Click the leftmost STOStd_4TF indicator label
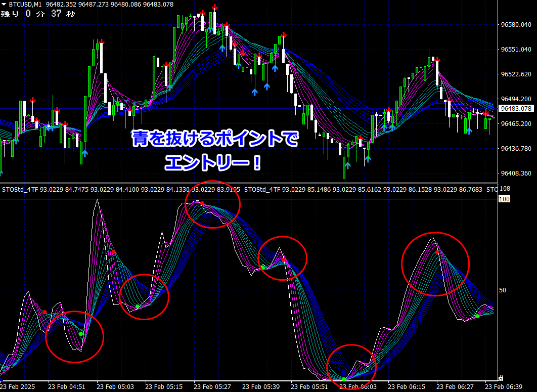The image size is (537, 392). coord(20,189)
